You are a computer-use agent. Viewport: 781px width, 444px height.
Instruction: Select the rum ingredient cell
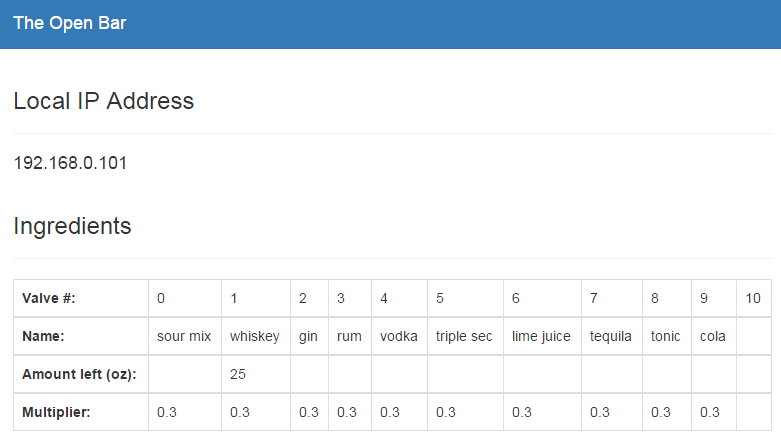(350, 336)
